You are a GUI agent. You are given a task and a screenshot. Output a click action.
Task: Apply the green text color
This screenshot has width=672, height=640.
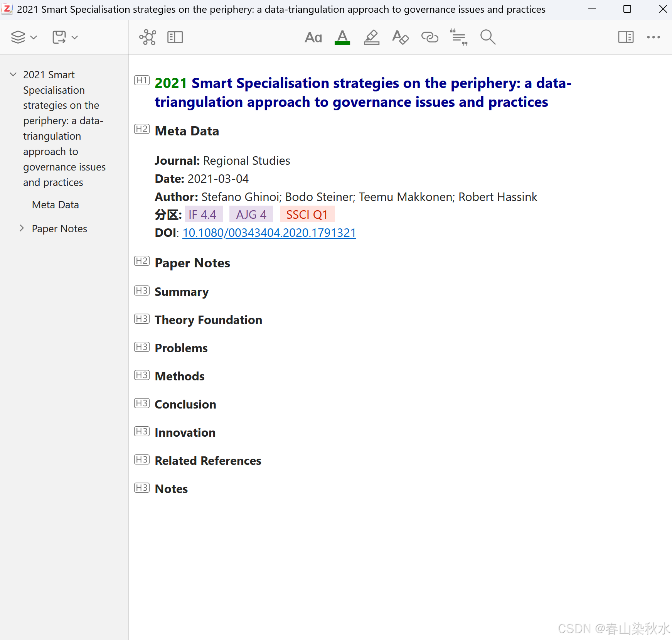[342, 37]
